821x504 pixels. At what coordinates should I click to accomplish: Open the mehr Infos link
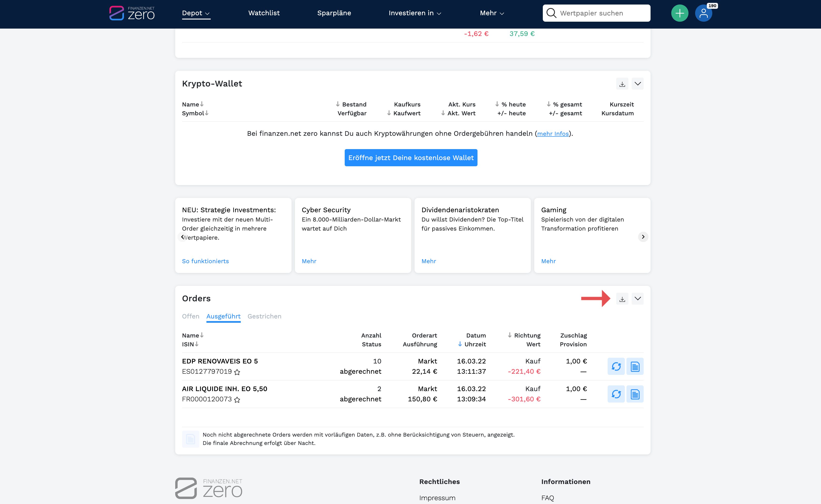(552, 134)
